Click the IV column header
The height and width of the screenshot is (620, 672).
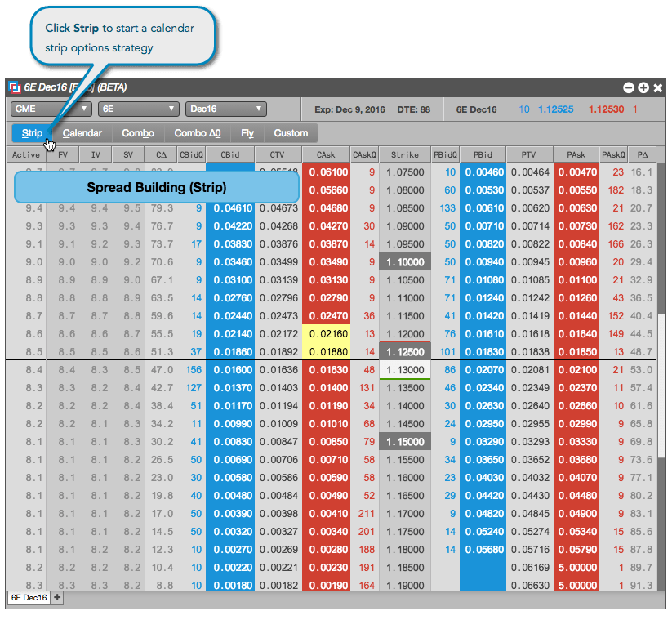(96, 154)
